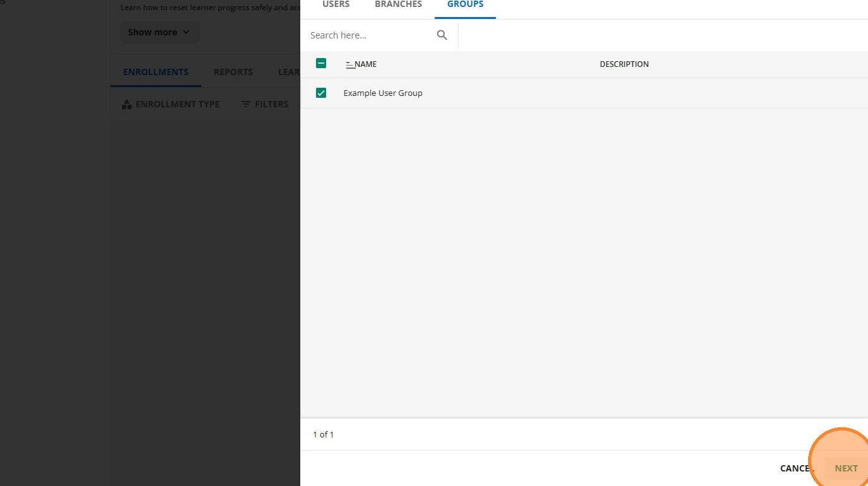Click the search magnifier icon
Image resolution: width=868 pixels, height=486 pixels.
442,35
